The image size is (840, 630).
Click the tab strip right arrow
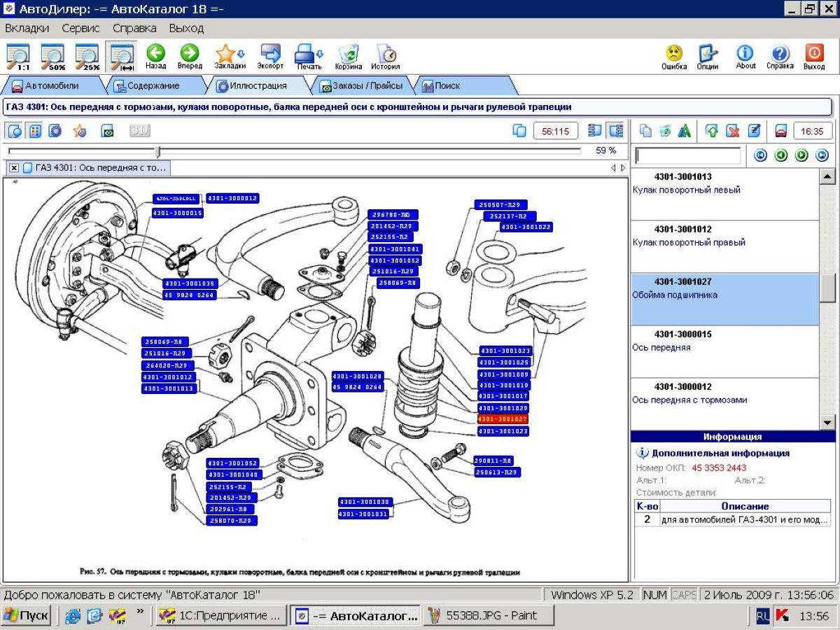click(x=623, y=168)
